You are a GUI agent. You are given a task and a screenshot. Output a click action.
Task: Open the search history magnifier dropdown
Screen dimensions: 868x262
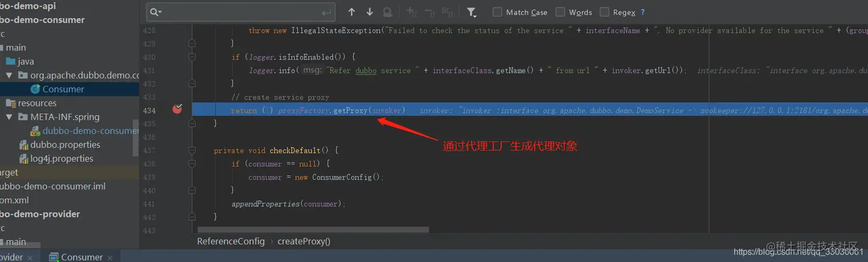pyautogui.click(x=156, y=12)
